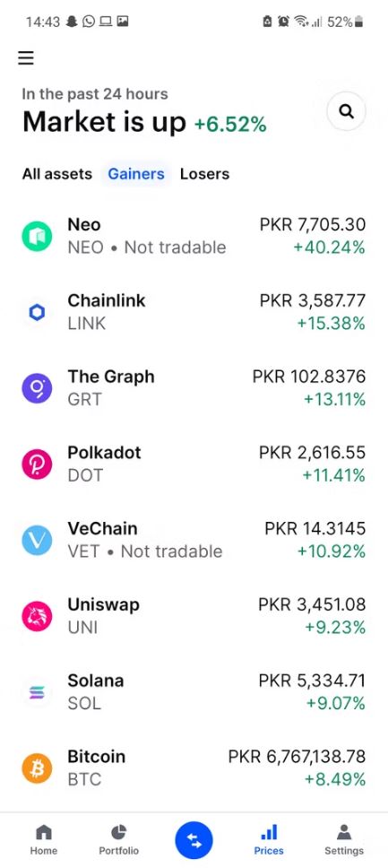Open the Portfolio tab
The height and width of the screenshot is (868, 388).
tap(118, 840)
